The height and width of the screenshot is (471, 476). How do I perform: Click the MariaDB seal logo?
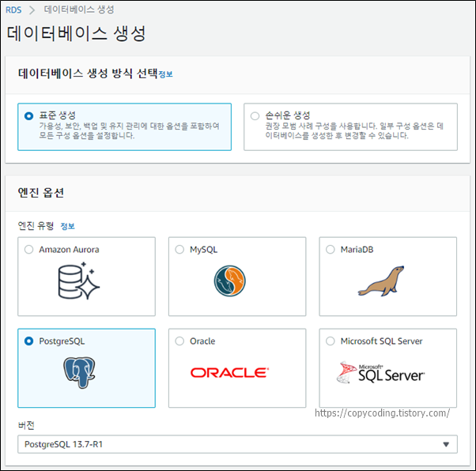380,281
